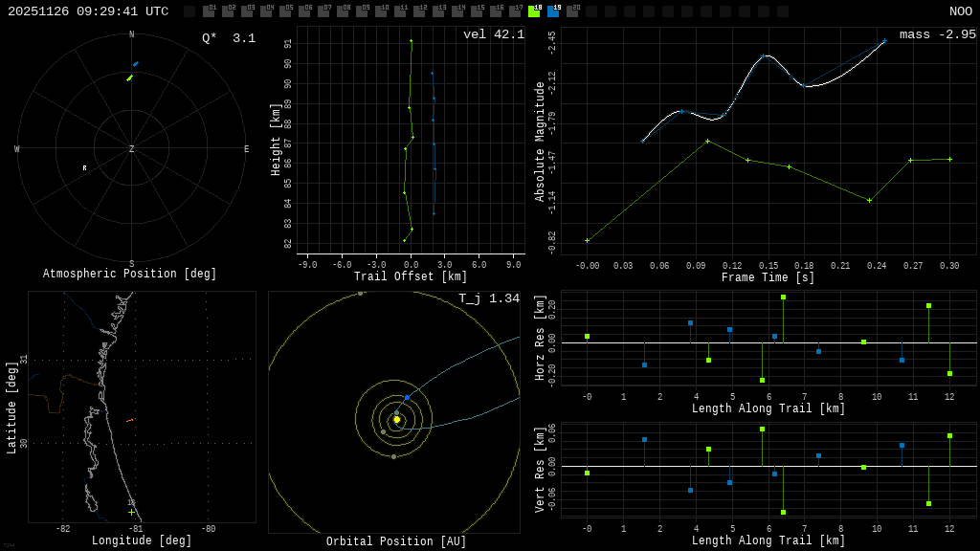Click the green station 18 indicator
Viewport: 980px width, 551px height.
tap(534, 11)
